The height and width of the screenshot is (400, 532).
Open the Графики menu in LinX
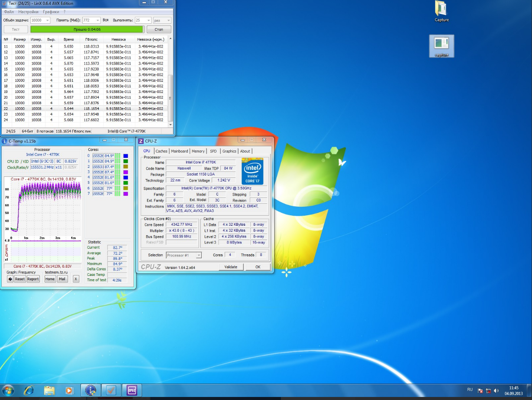51,12
